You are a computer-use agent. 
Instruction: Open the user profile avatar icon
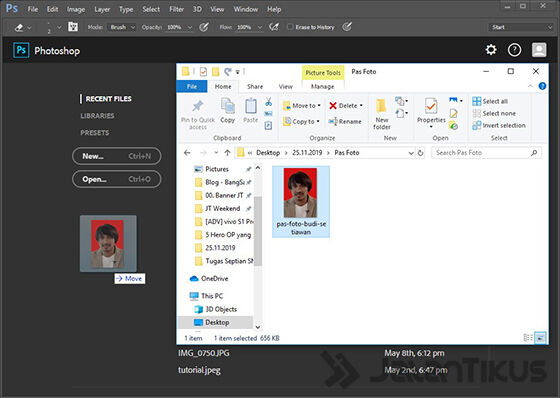tap(539, 50)
